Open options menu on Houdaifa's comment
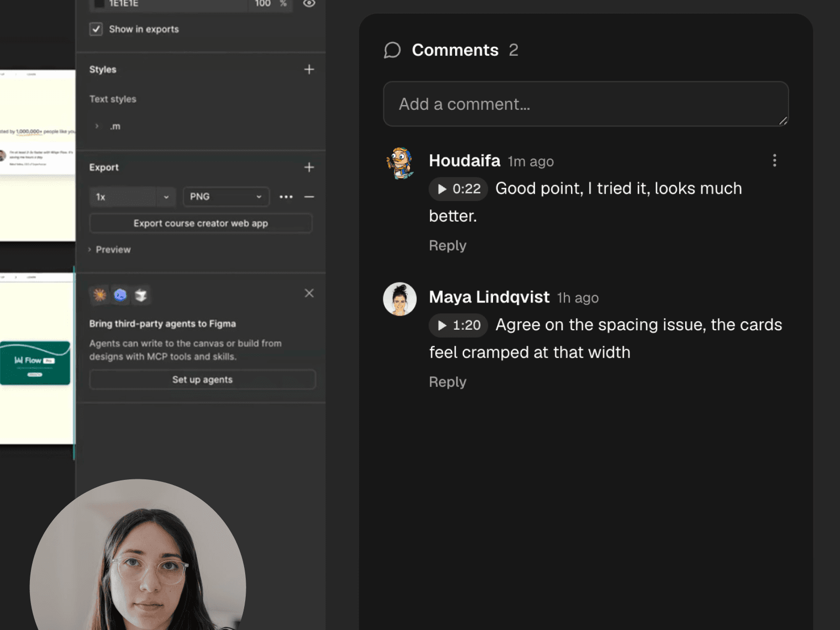 [774, 160]
